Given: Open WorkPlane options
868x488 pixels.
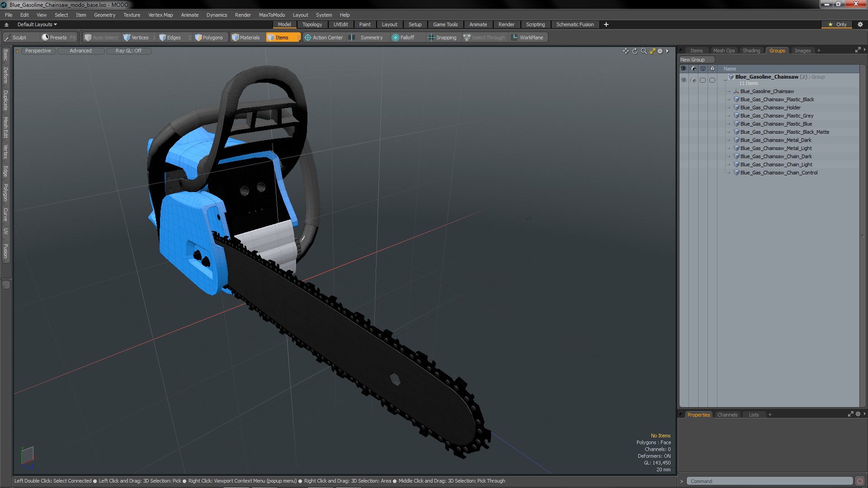Looking at the screenshot, I should tap(527, 38).
